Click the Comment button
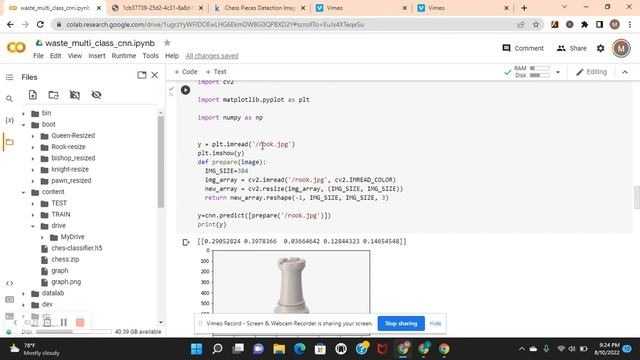 coord(523,48)
